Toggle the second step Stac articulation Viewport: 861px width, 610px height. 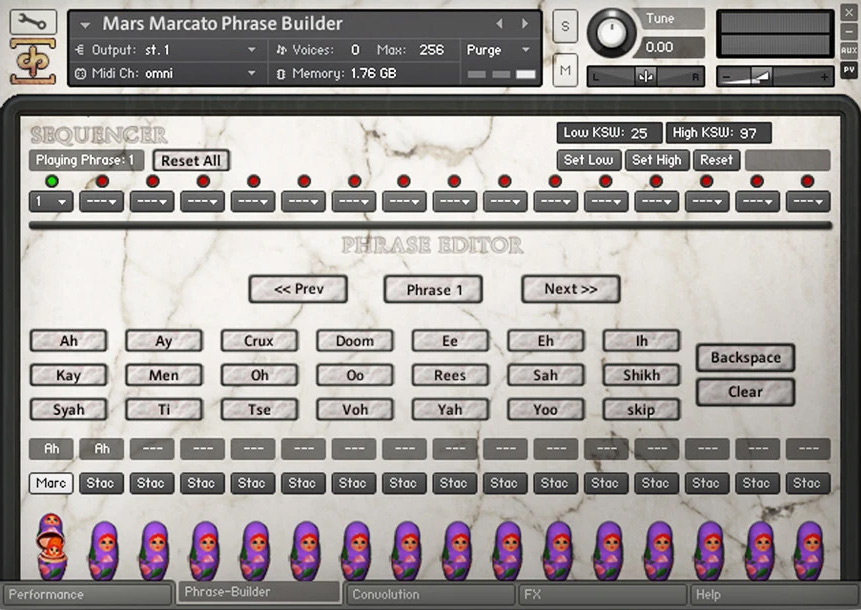[101, 483]
